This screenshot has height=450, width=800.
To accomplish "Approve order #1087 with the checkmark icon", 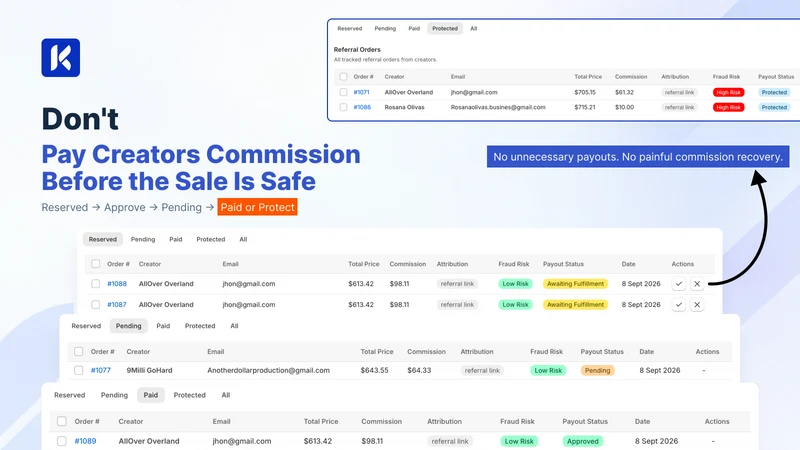I will point(679,305).
